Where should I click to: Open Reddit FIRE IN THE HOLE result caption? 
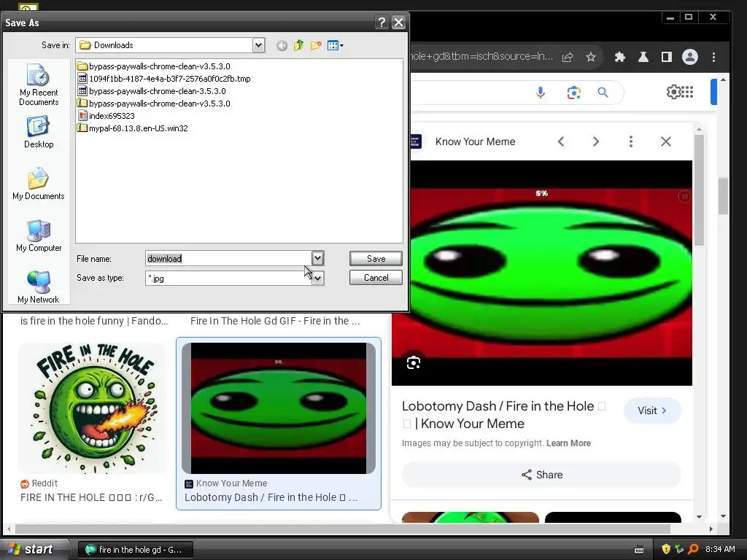[x=91, y=497]
